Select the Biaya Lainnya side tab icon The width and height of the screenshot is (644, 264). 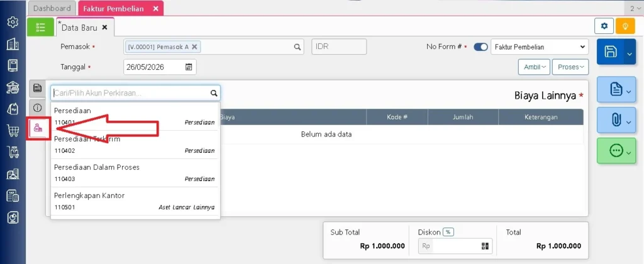(x=38, y=128)
